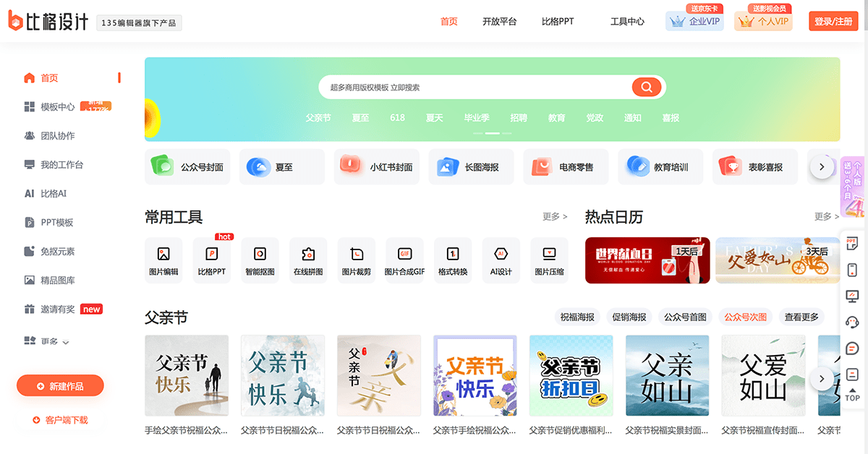Open the 公众号封面 category shortcut
This screenshot has width=868, height=454.
point(187,166)
